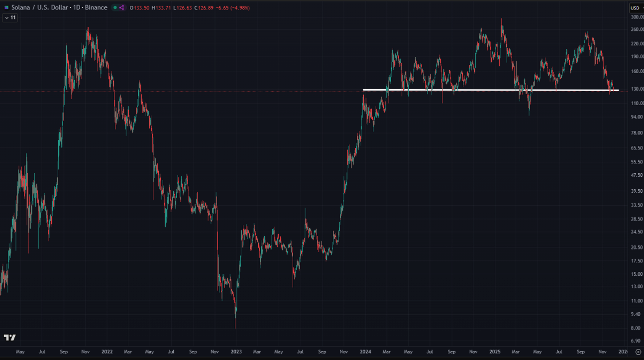644x360 pixels.
Task: Click the 15.00 price scale label
Action: [x=637, y=274]
